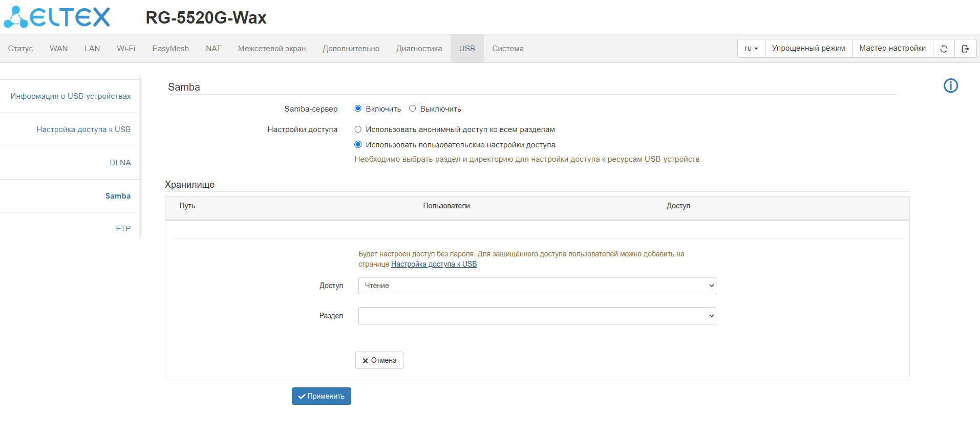
Task: Follow the Настройка доступа к USB inline link
Action: [434, 264]
